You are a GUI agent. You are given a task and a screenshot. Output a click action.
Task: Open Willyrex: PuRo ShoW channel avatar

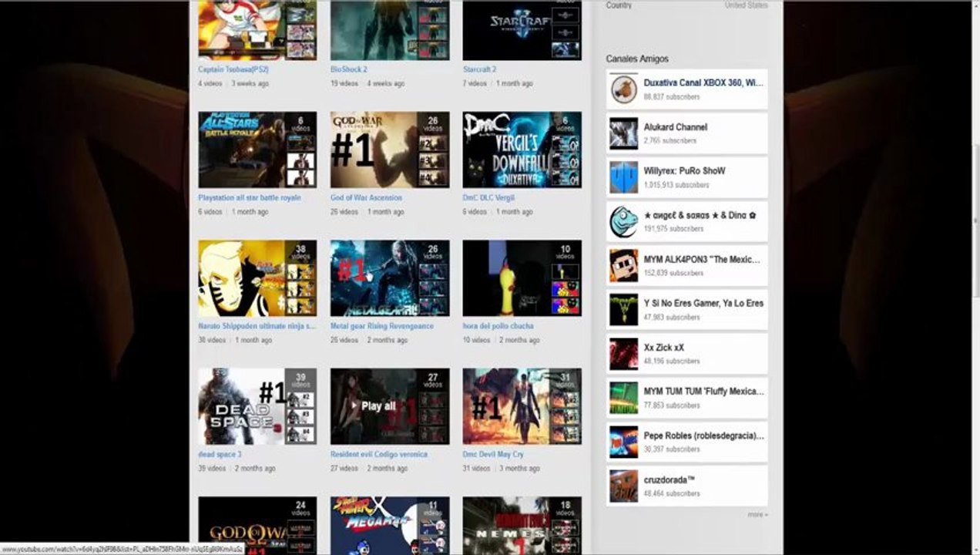pos(624,177)
